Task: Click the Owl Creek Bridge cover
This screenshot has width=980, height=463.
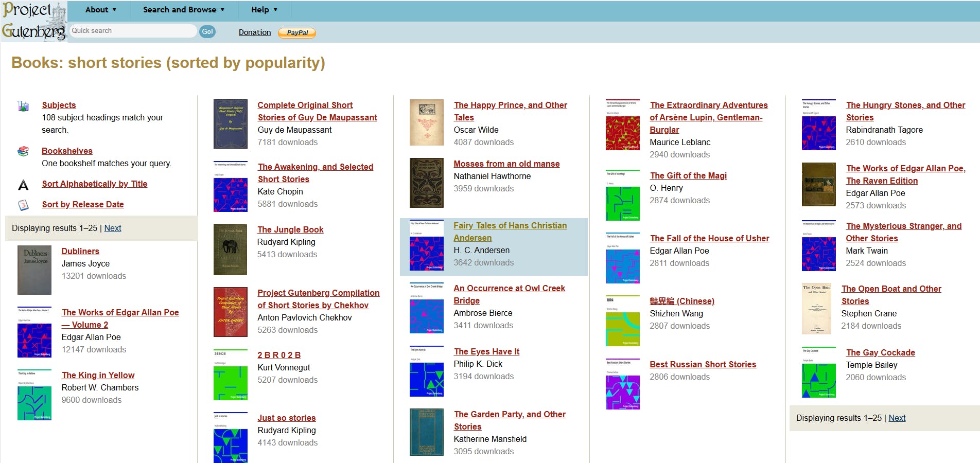Action: click(427, 308)
